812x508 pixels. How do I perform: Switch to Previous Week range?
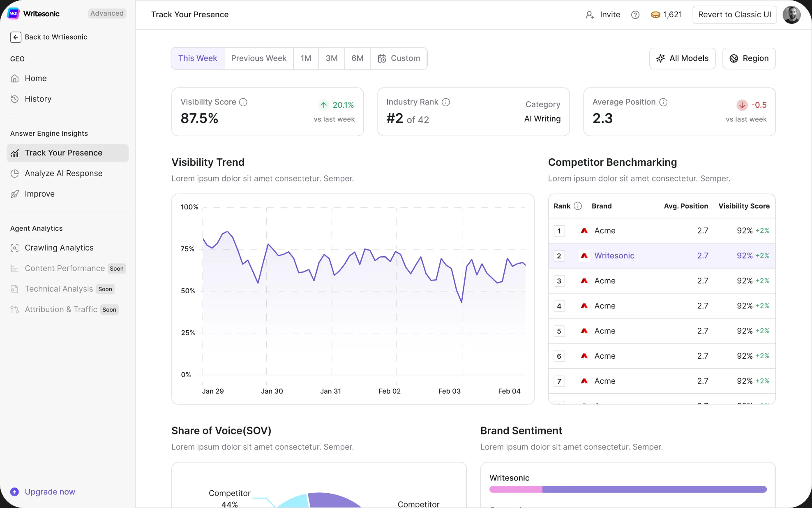(259, 58)
